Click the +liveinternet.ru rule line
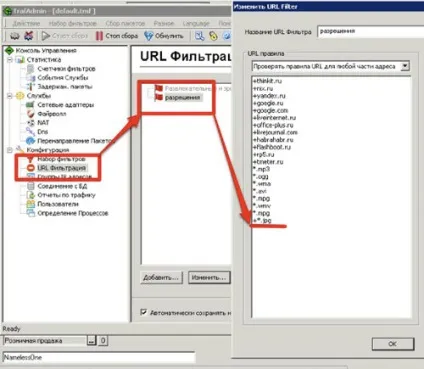This screenshot has width=424, height=369. pyautogui.click(x=274, y=118)
